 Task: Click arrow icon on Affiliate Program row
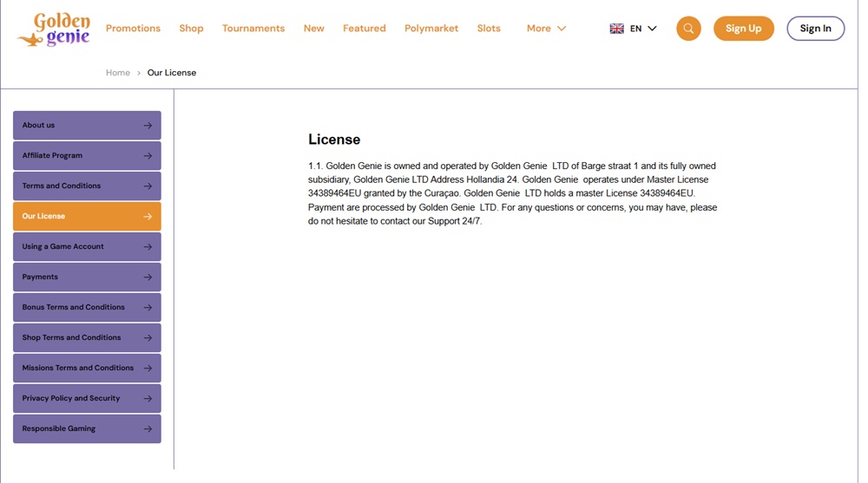(148, 156)
